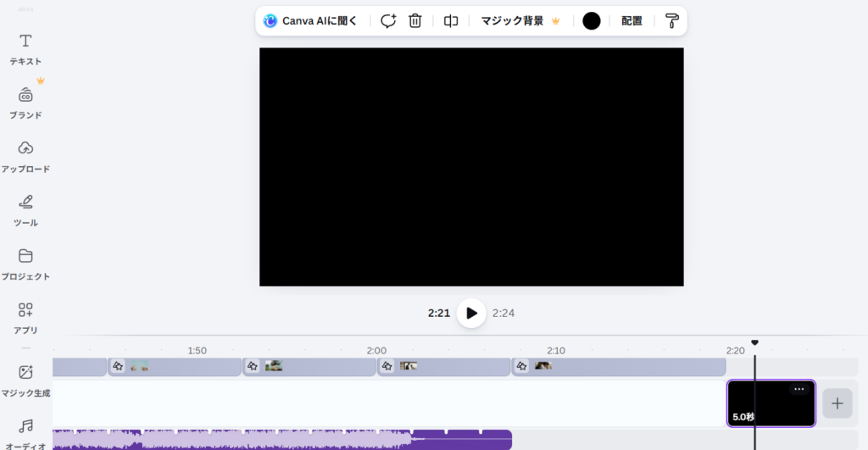
Task: Open the ツール (Tools) panel
Action: [25, 210]
